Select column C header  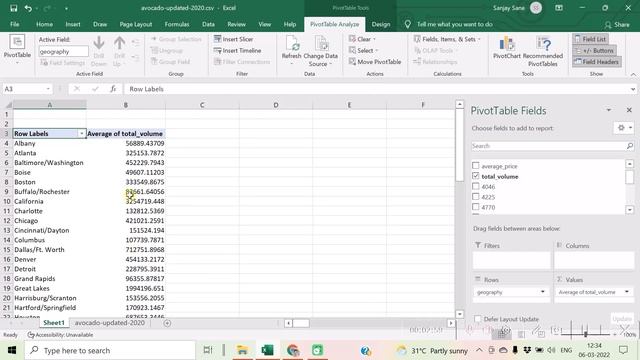click(x=202, y=105)
